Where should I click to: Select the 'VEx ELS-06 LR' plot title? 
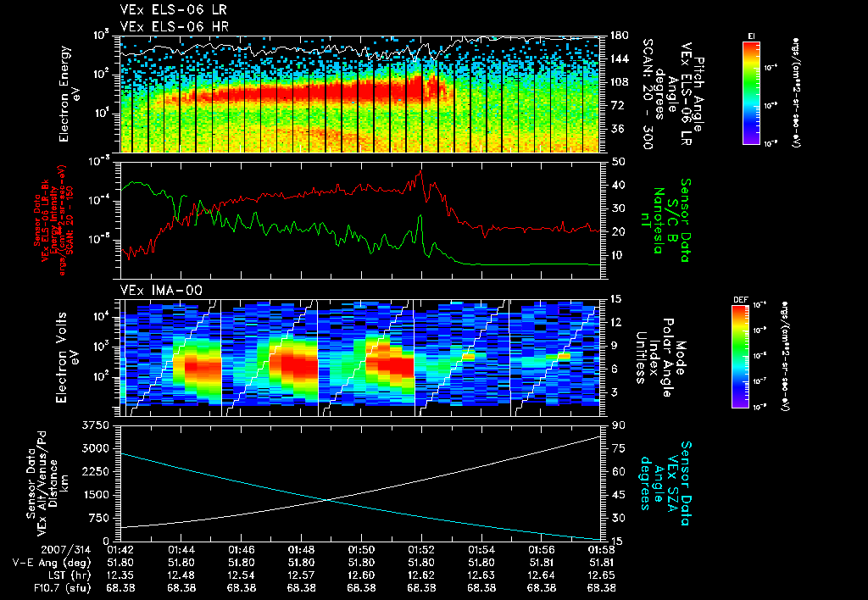tap(173, 10)
